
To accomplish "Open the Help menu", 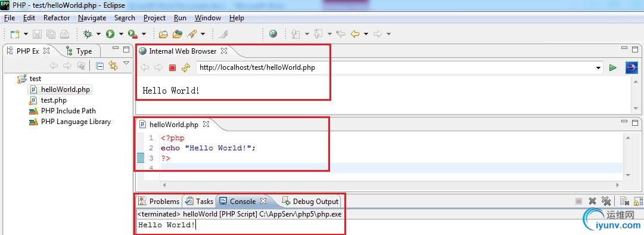I will (237, 18).
